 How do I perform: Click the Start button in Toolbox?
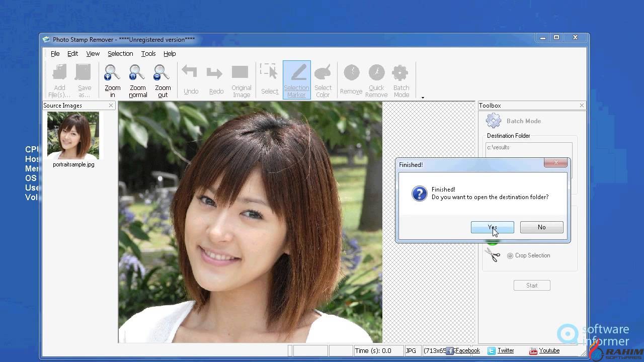[532, 285]
